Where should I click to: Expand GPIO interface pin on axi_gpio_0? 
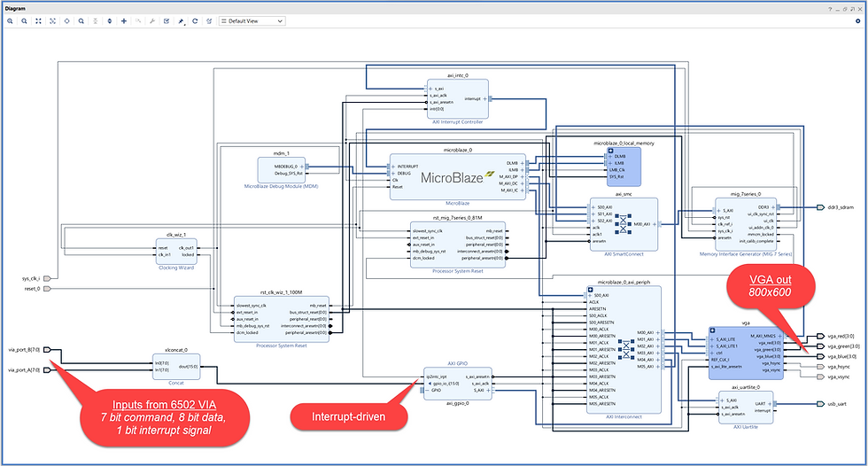pos(427,390)
